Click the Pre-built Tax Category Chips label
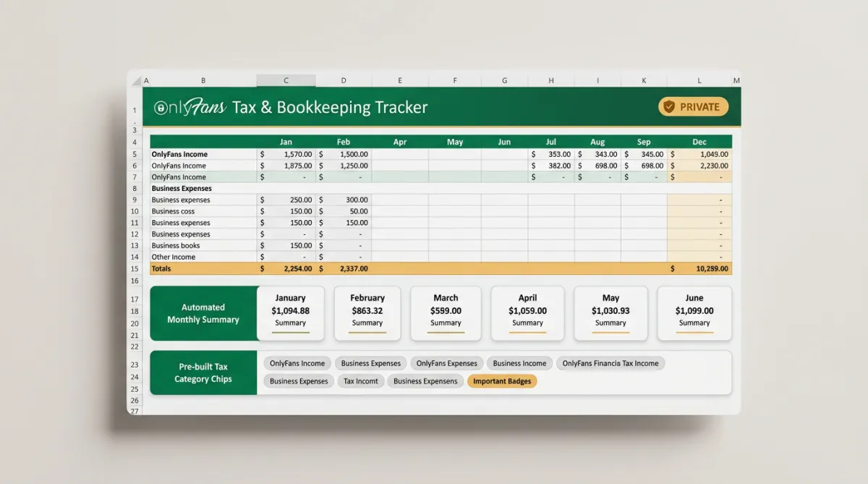868x484 pixels. [203, 373]
